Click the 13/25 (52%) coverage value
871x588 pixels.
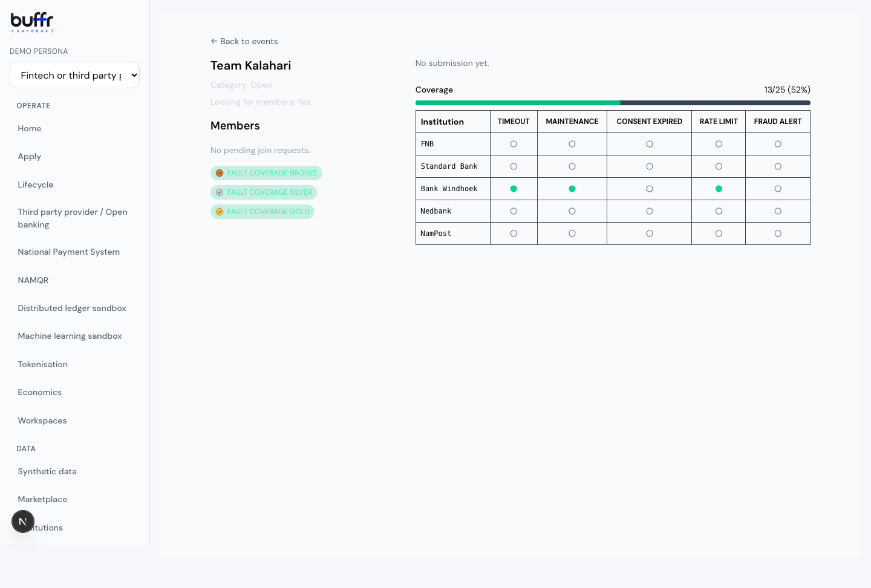click(788, 90)
